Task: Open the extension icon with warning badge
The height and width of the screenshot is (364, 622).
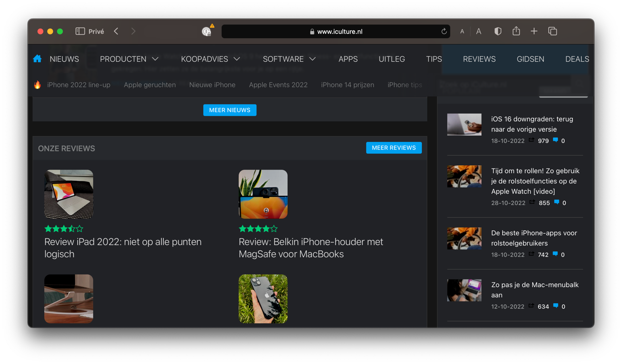Action: pos(207,31)
